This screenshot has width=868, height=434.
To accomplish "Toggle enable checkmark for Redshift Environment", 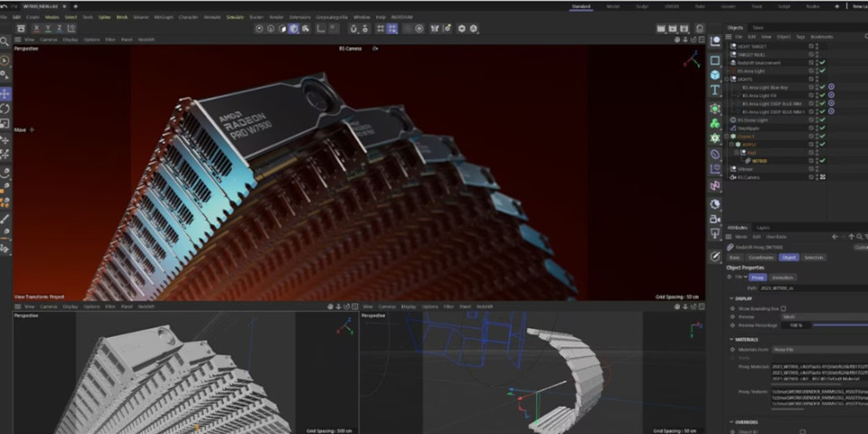I will 822,63.
